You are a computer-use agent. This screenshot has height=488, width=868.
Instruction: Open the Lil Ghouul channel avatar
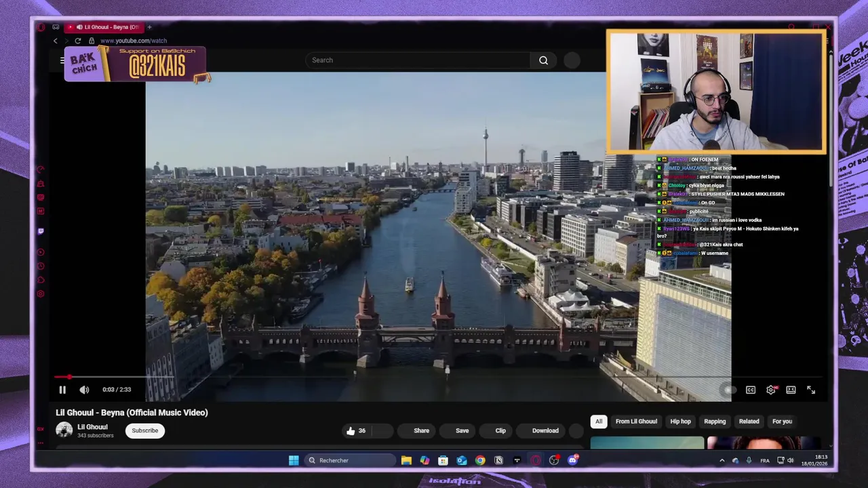tap(64, 430)
